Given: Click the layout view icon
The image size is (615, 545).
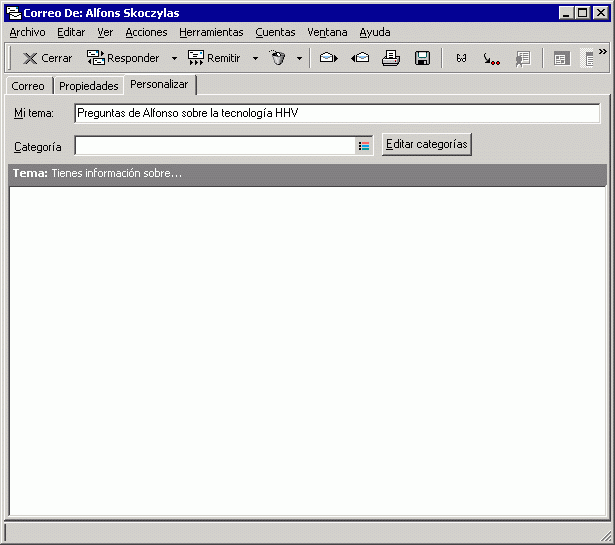Looking at the screenshot, I should coord(562,59).
